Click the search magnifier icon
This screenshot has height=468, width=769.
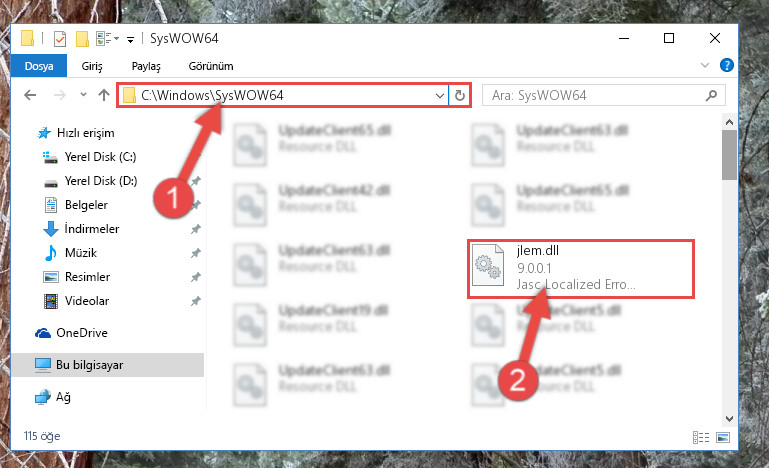711,95
